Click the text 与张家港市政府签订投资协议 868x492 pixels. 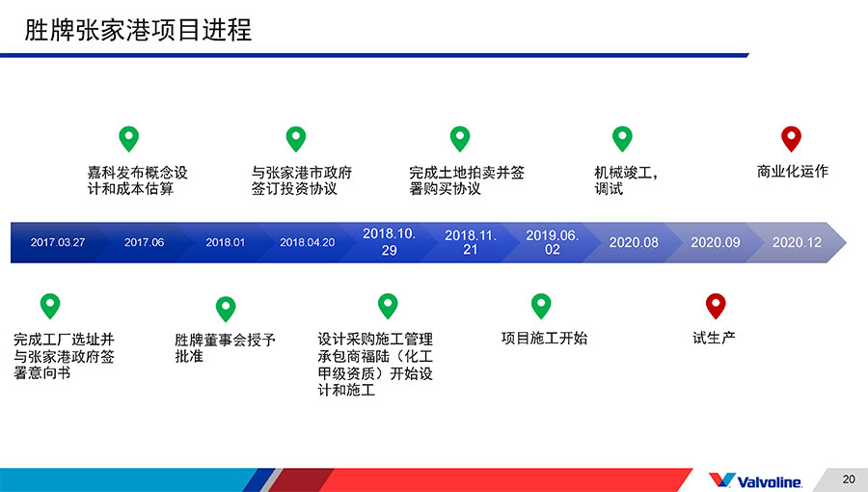(302, 180)
